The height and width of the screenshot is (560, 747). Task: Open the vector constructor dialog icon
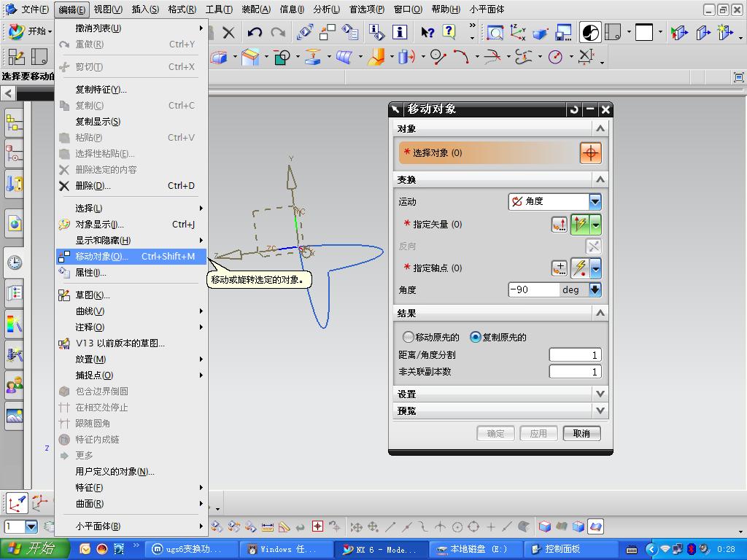click(x=560, y=225)
